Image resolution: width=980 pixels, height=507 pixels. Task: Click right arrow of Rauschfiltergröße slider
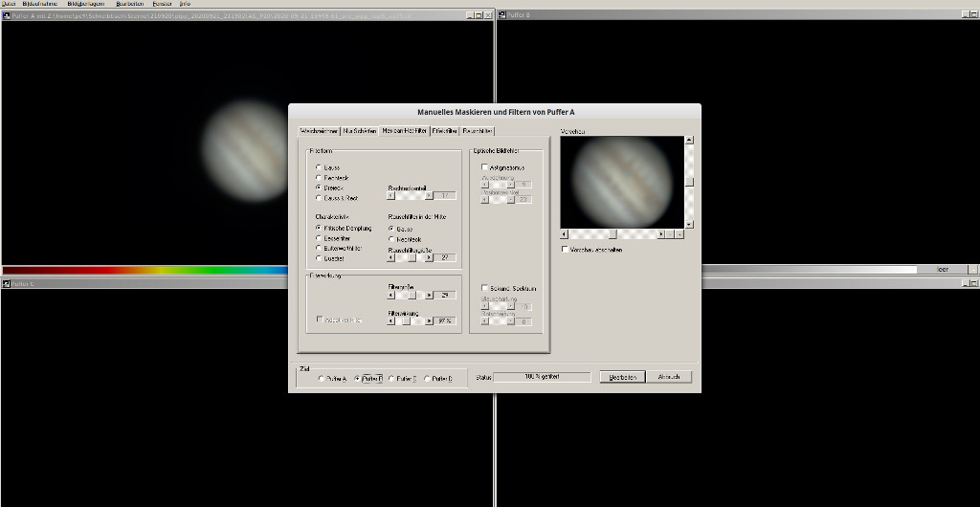pyautogui.click(x=429, y=257)
